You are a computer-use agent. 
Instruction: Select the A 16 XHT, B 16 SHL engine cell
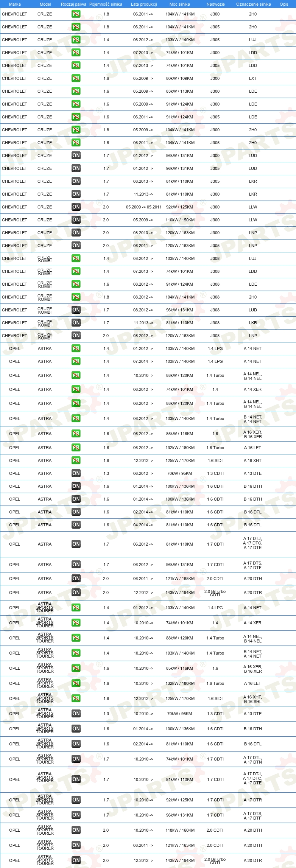point(252,699)
